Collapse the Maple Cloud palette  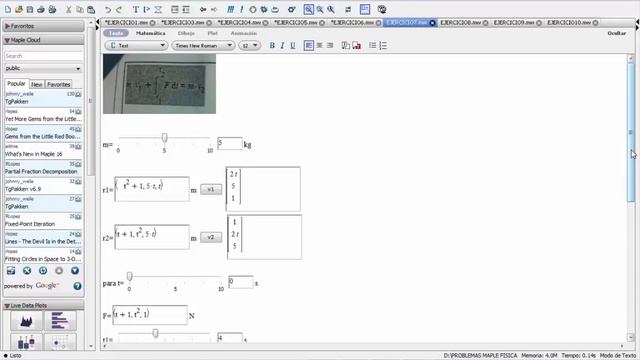[x=43, y=40]
